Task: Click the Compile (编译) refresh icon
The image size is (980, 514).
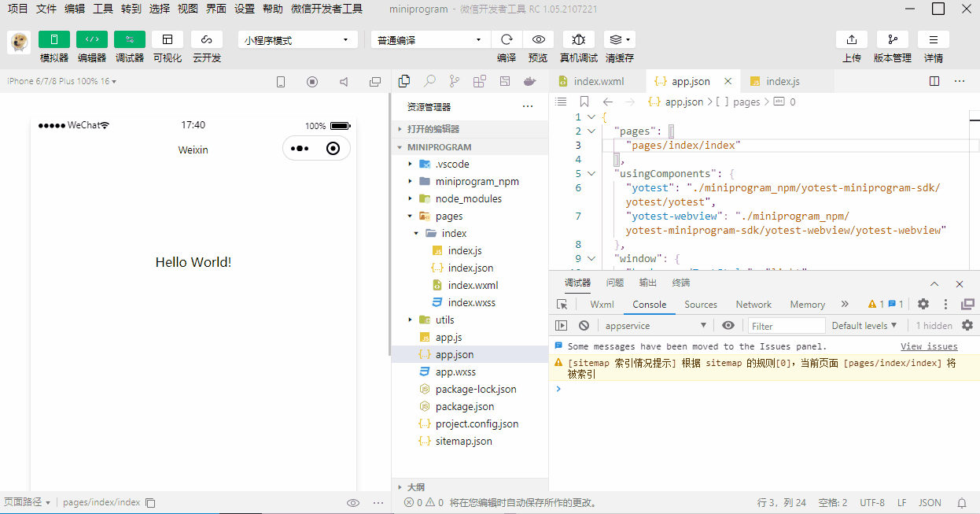Action: click(507, 39)
